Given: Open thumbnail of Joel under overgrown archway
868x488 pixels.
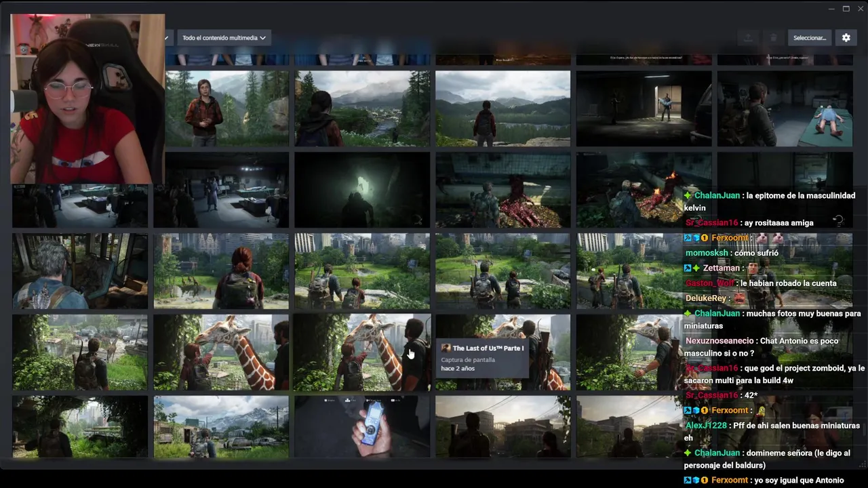Looking at the screenshot, I should [80, 427].
